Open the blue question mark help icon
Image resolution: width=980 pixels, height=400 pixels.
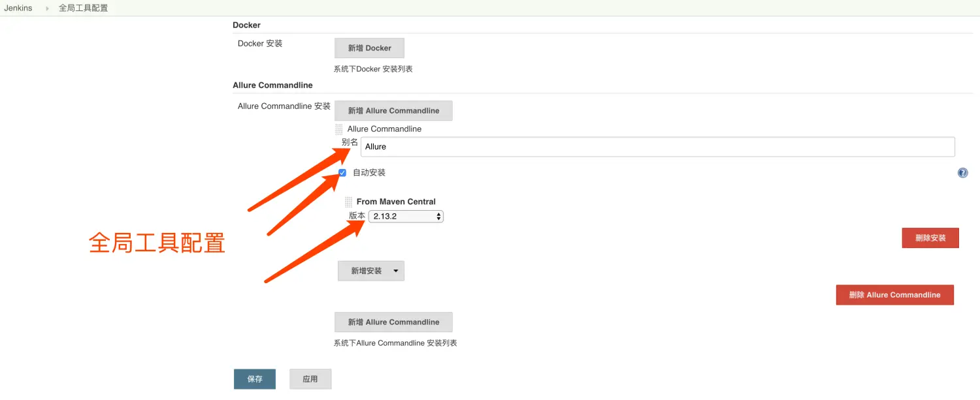(x=962, y=173)
